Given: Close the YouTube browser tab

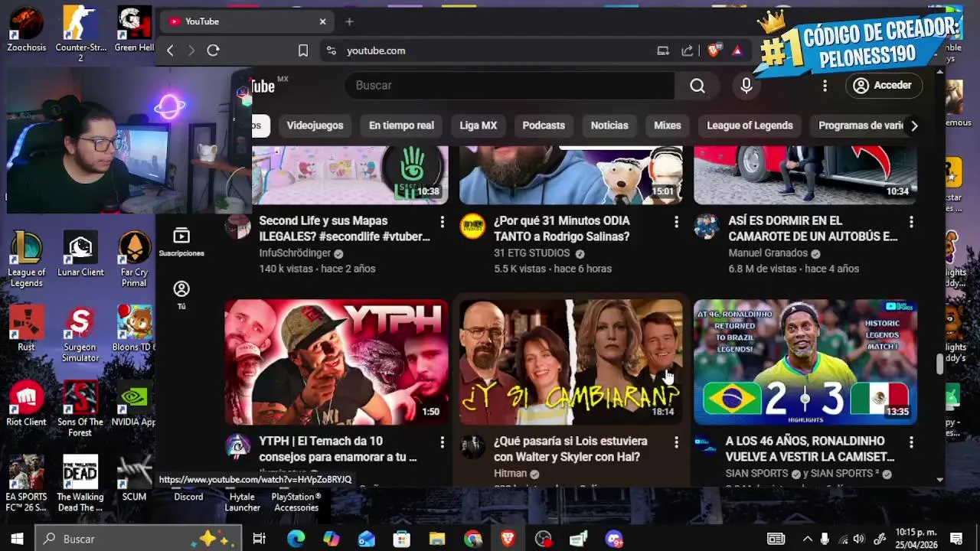Looking at the screenshot, I should [x=322, y=21].
